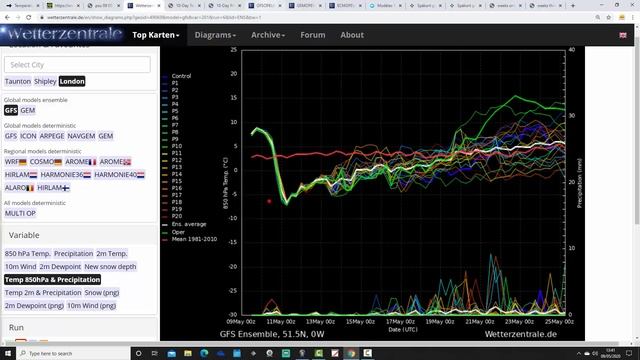This screenshot has height=360, width=640.
Task: Select ICON deterministic model
Action: [x=28, y=136]
